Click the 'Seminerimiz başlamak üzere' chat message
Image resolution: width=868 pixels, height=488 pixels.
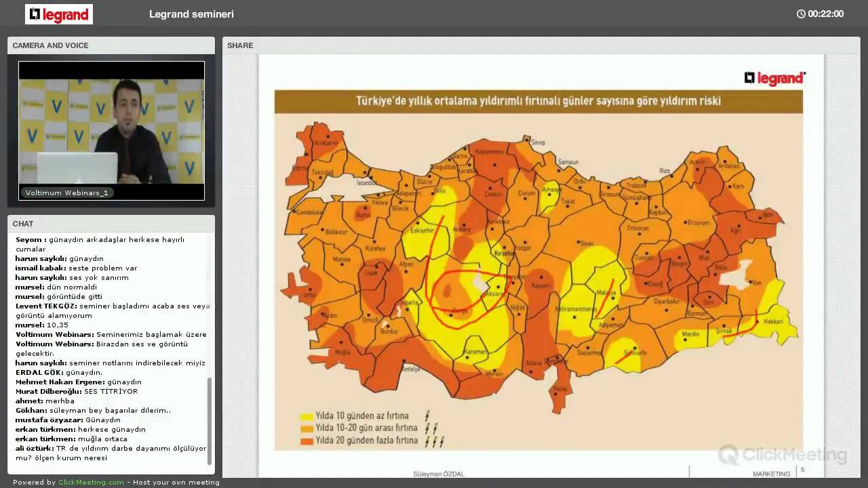(x=111, y=334)
